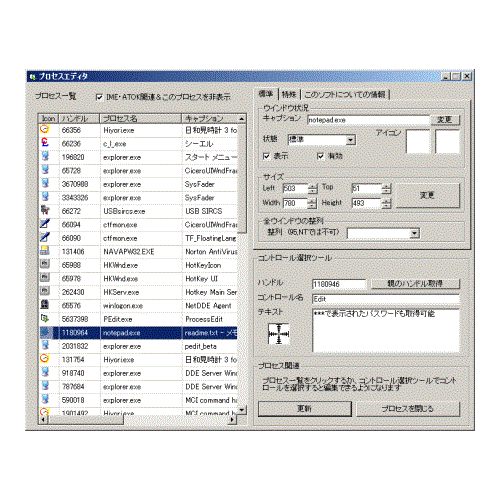Image resolution: width=500 pixels, height=500 pixels.
Task: Click the PEdit.exe icon in row 5637398
Action: (45, 318)
